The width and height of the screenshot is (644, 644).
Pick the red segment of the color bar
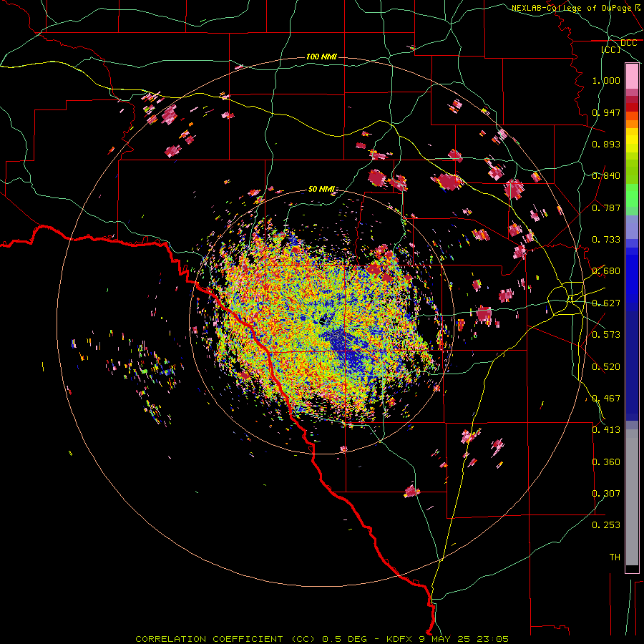pos(632,107)
